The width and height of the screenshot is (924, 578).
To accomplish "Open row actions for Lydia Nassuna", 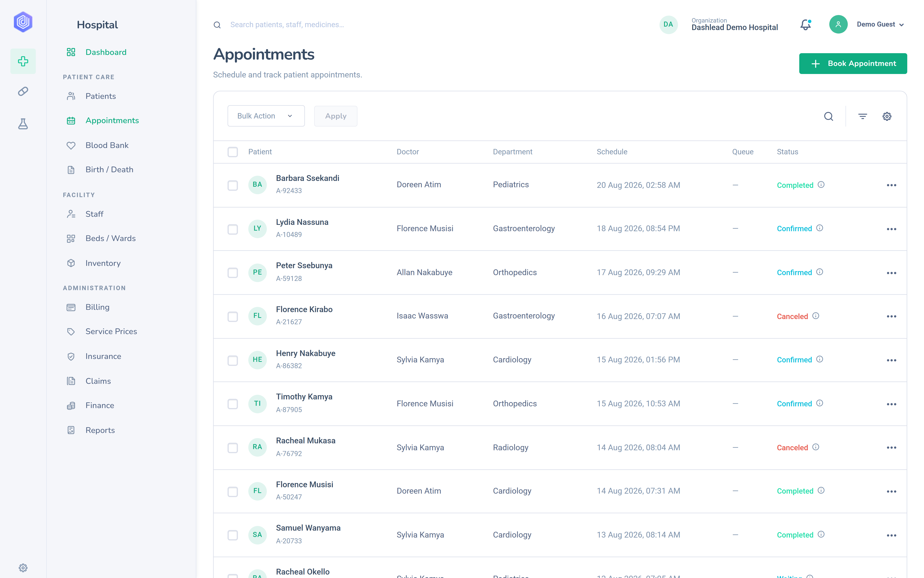I will (x=891, y=229).
